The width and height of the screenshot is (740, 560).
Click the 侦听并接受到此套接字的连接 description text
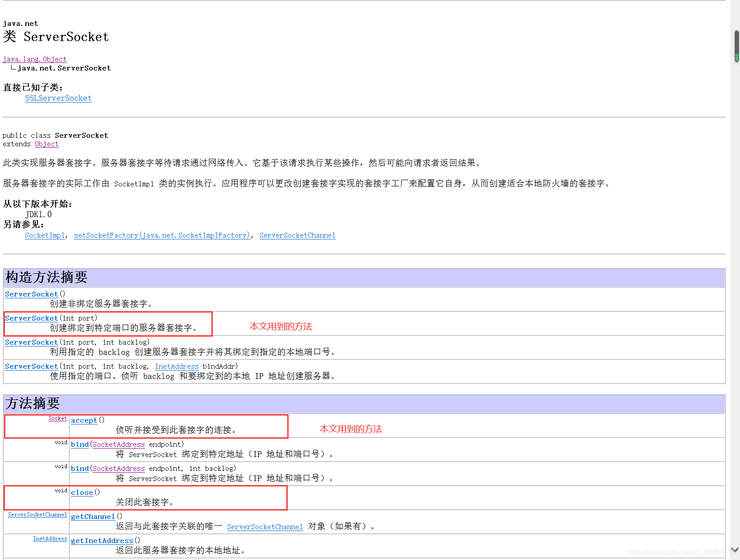pyautogui.click(x=176, y=430)
